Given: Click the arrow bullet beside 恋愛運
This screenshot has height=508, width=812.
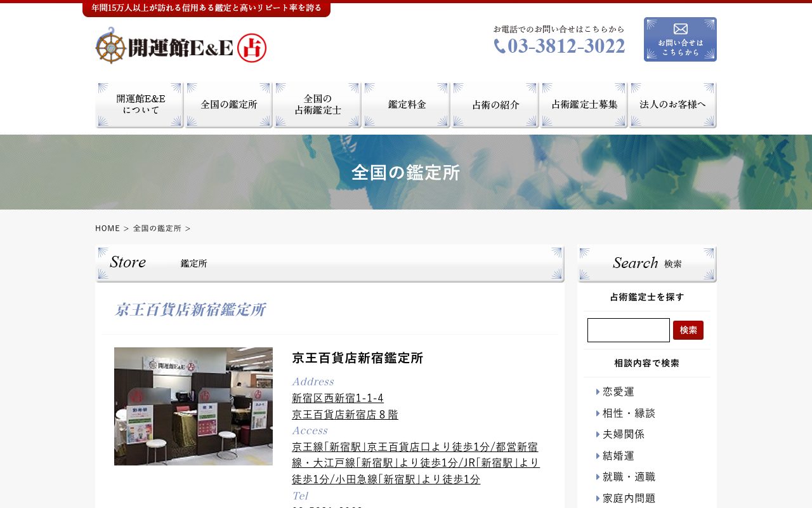Looking at the screenshot, I should tap(598, 392).
